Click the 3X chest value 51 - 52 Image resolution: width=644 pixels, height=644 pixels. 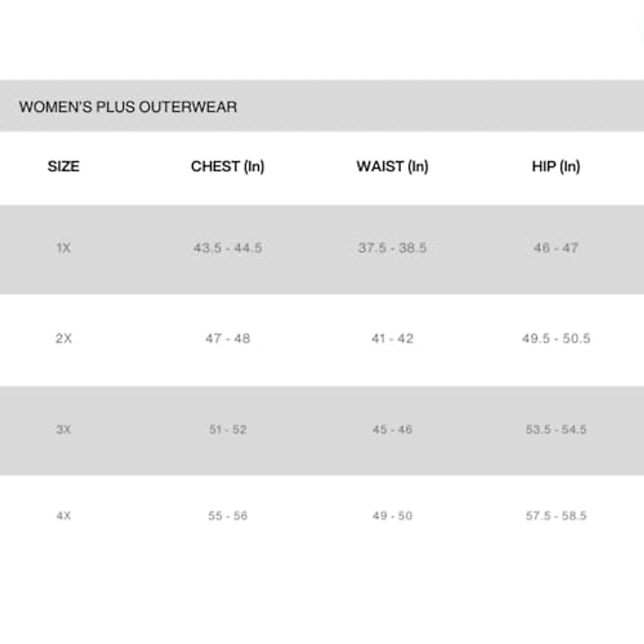click(x=228, y=429)
